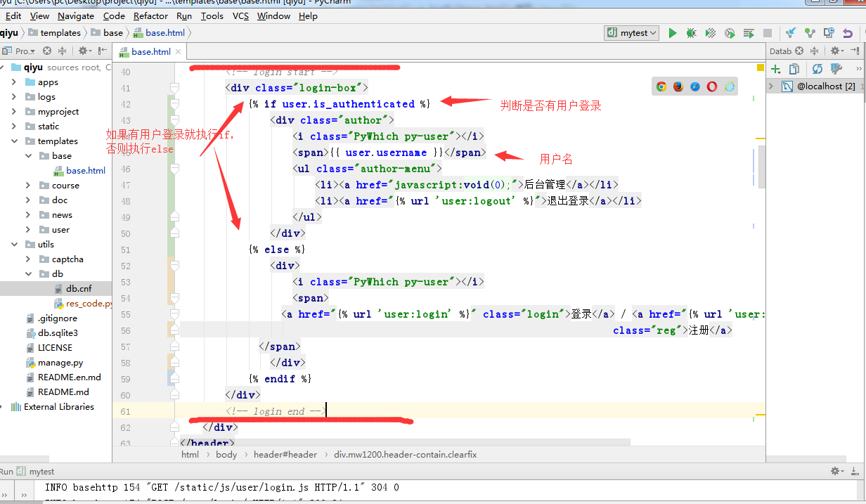Open the Tools menu
Viewport: 866px width, 504px height.
(212, 15)
